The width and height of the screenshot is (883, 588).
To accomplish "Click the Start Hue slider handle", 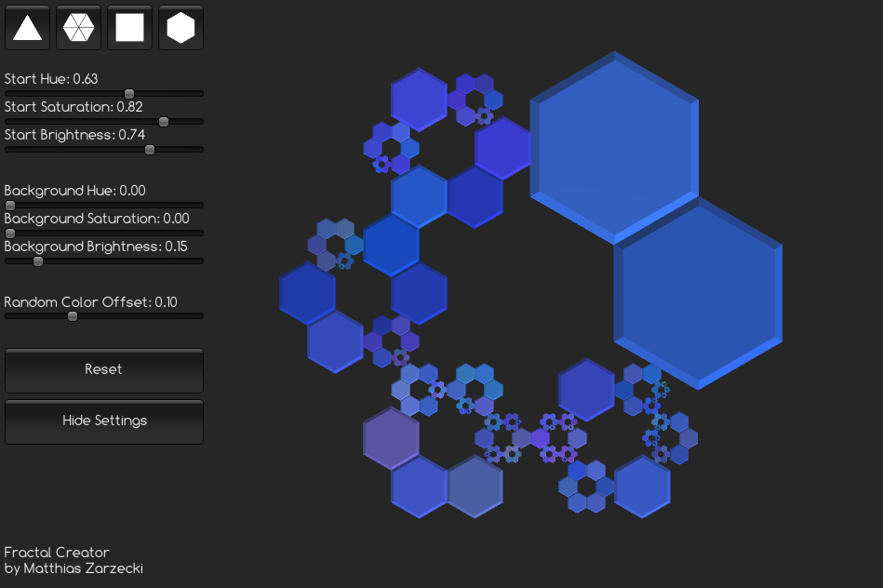I will tap(129, 94).
